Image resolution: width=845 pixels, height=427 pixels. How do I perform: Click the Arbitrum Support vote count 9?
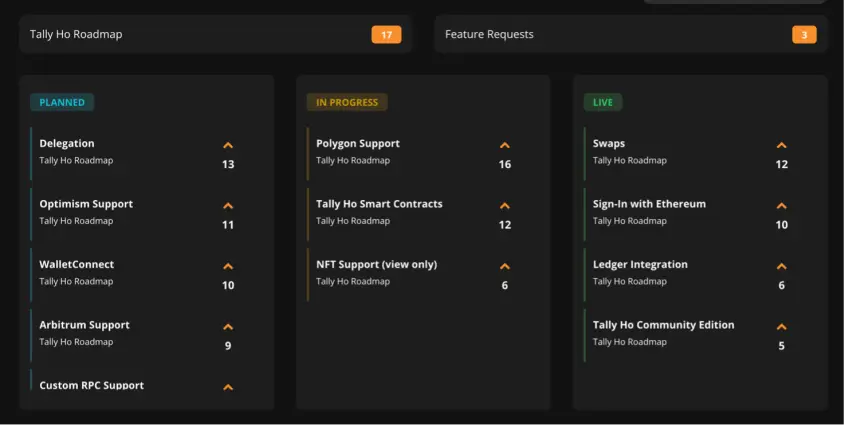pos(228,346)
